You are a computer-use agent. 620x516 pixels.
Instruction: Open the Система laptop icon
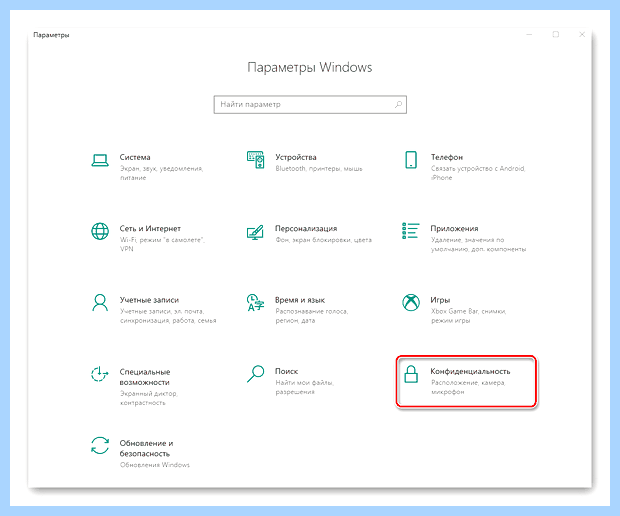(x=100, y=160)
